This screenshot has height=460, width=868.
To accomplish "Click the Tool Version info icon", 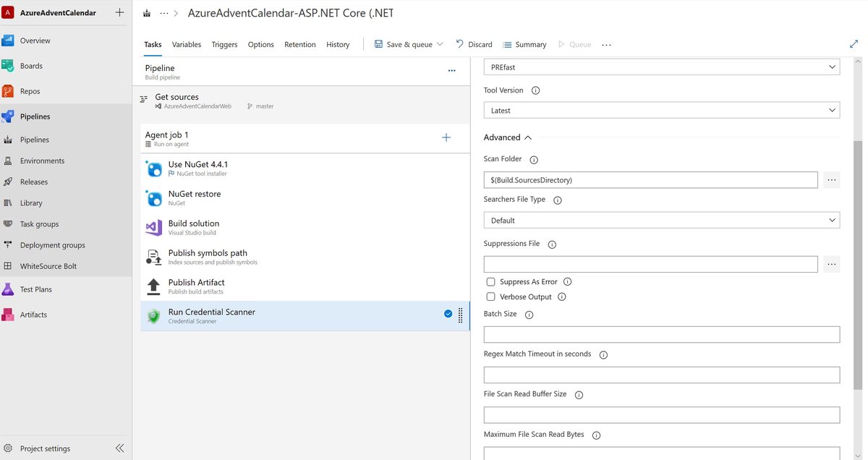I will coord(536,90).
